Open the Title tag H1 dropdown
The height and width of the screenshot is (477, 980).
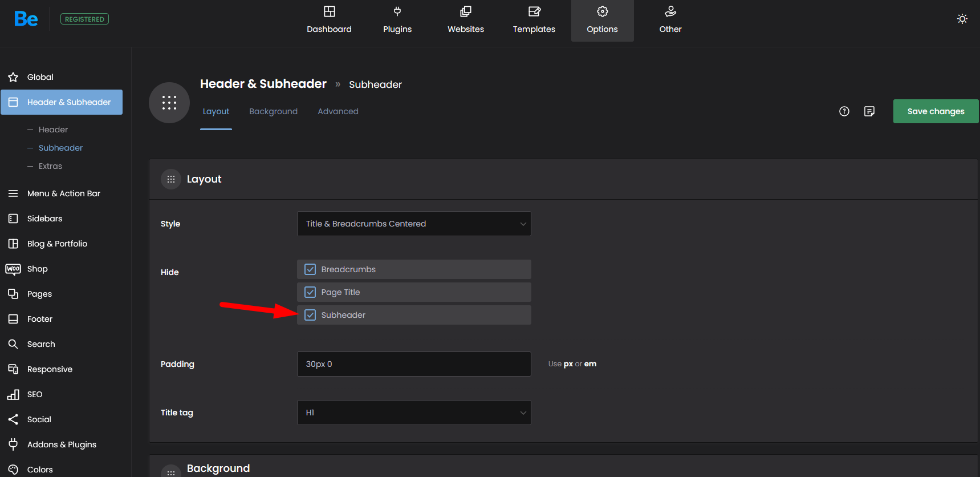coord(414,413)
